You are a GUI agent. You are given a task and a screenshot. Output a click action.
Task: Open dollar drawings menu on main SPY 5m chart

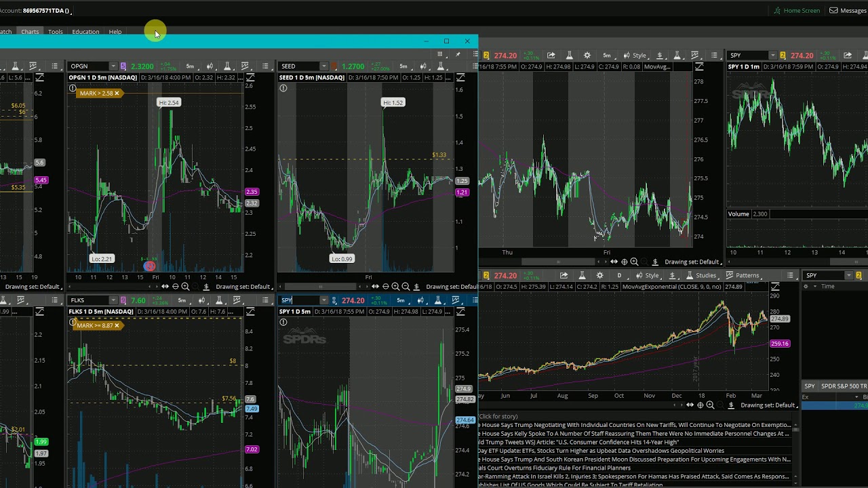(659, 56)
